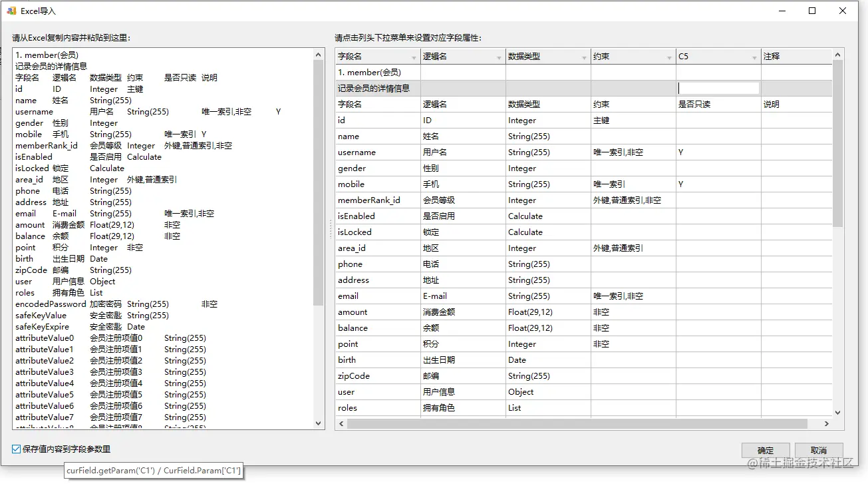Click the safeKeyExpire line in pasted text

click(x=80, y=326)
